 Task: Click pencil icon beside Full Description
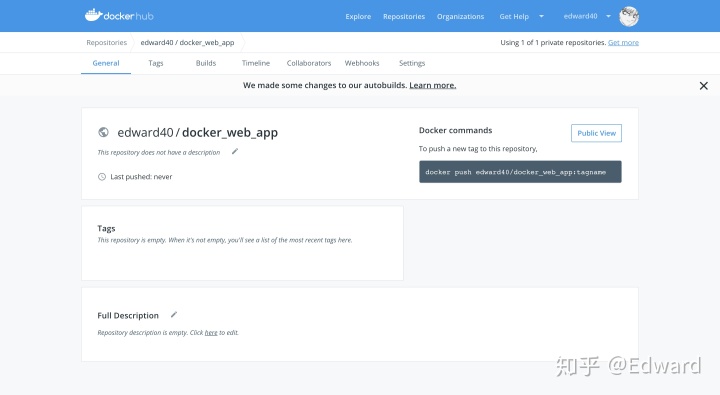pos(174,315)
